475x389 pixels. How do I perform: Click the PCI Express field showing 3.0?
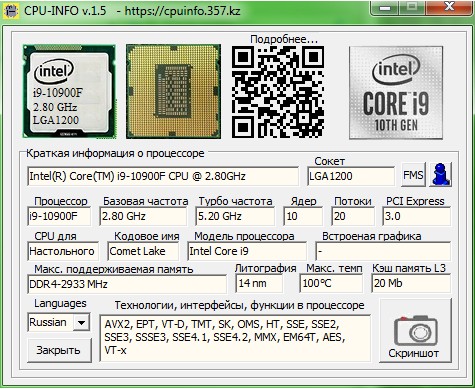point(417,216)
